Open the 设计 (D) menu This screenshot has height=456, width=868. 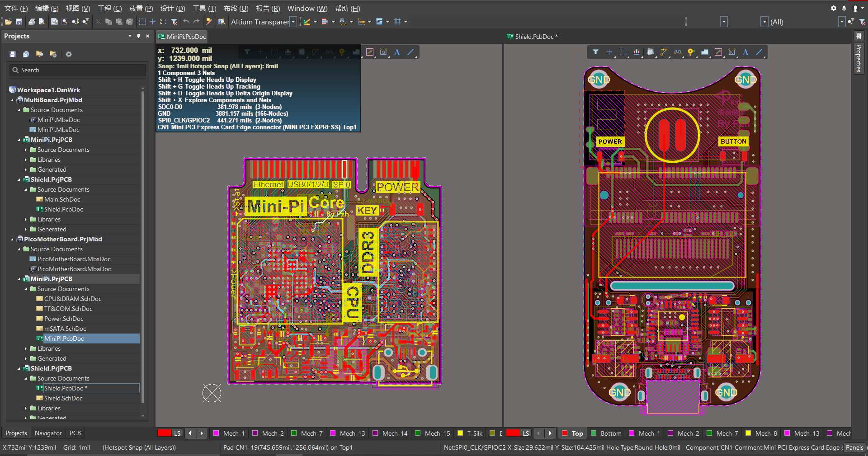click(x=173, y=8)
